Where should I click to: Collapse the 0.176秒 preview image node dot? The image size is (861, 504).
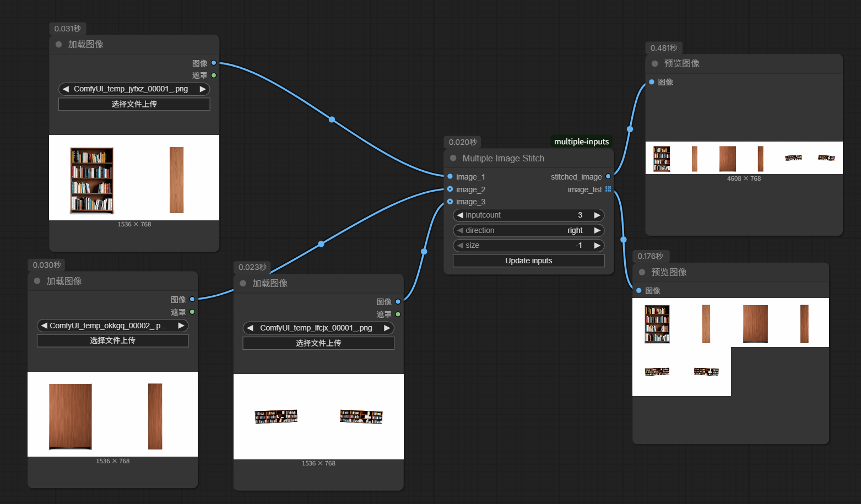[x=642, y=272]
